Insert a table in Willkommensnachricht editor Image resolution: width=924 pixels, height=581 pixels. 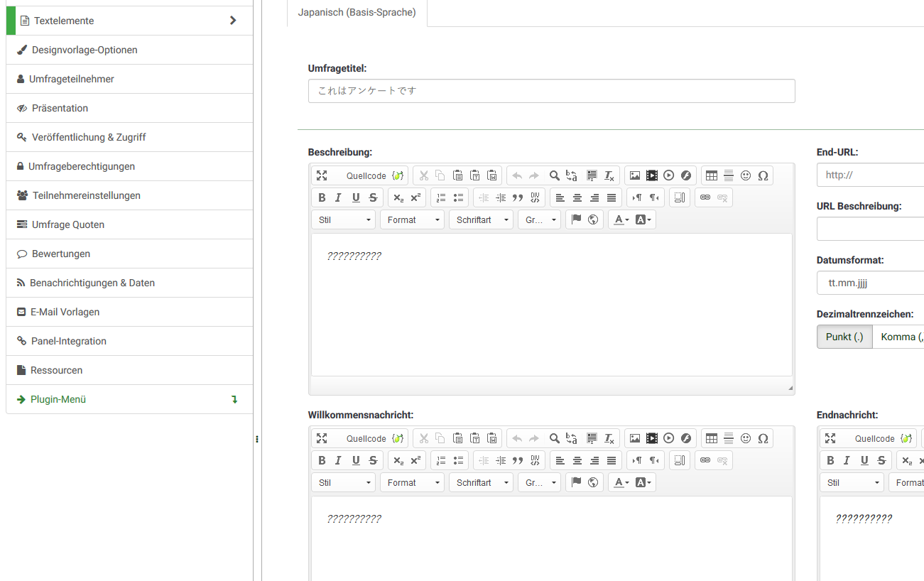click(712, 438)
